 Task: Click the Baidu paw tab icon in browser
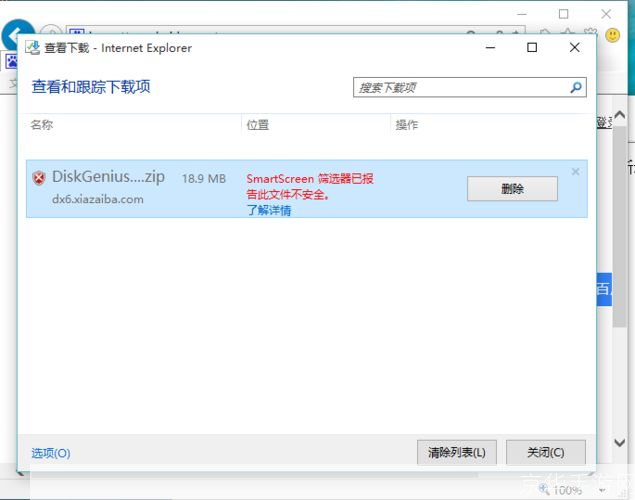pyautogui.click(x=11, y=61)
